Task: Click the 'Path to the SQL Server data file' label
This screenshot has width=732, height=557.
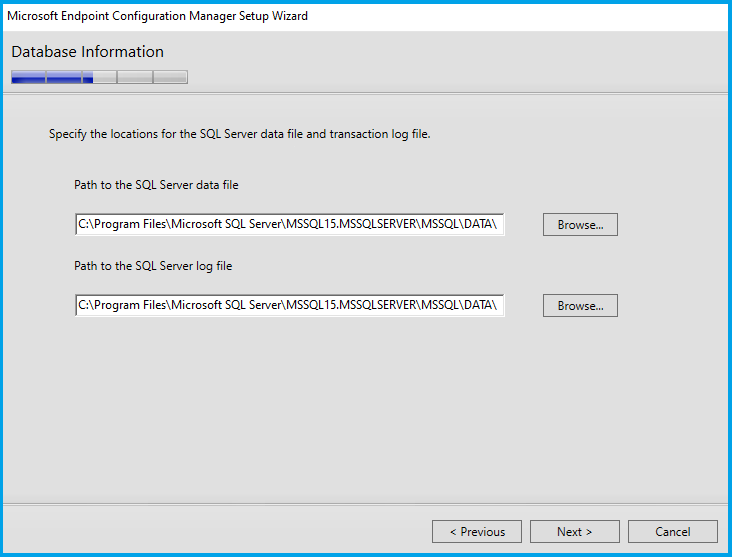Action: tap(156, 185)
